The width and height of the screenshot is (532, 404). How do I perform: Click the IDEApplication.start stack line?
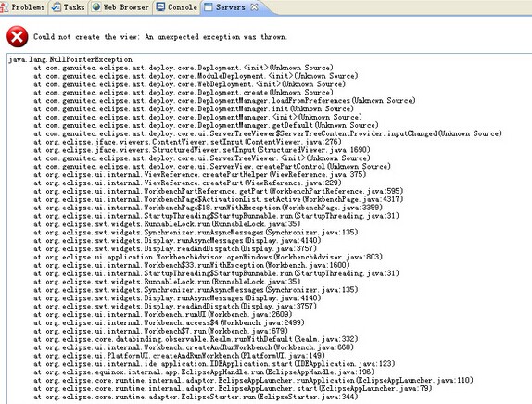pyautogui.click(x=214, y=363)
